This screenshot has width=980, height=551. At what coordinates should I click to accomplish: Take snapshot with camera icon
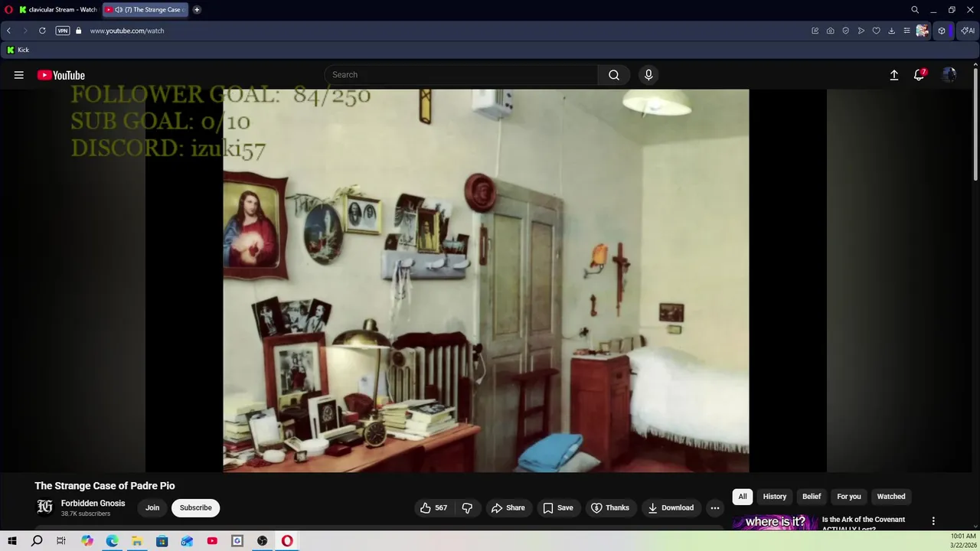point(831,31)
